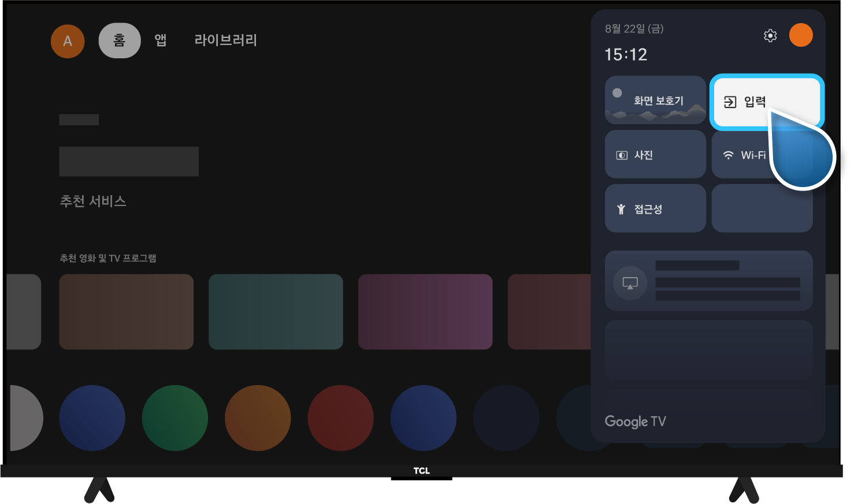
Task: Open the 라이브러리 tab
Action: 225,40
